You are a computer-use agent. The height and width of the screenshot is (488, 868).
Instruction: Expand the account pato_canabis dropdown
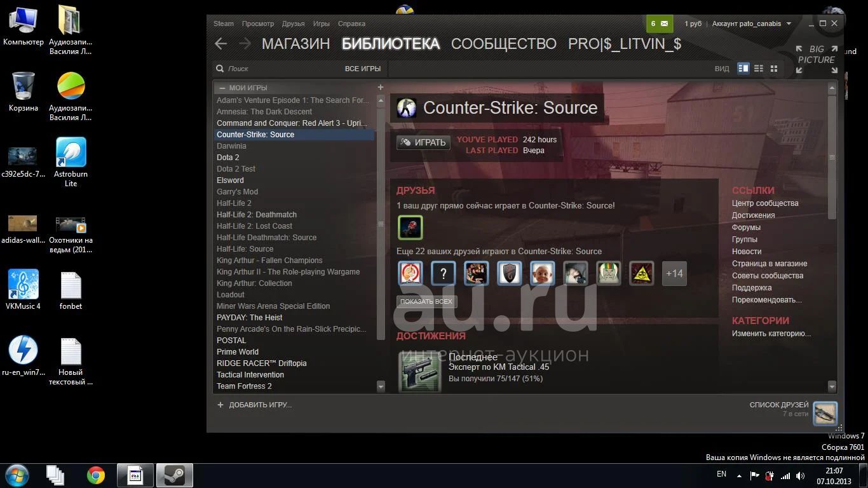(752, 24)
